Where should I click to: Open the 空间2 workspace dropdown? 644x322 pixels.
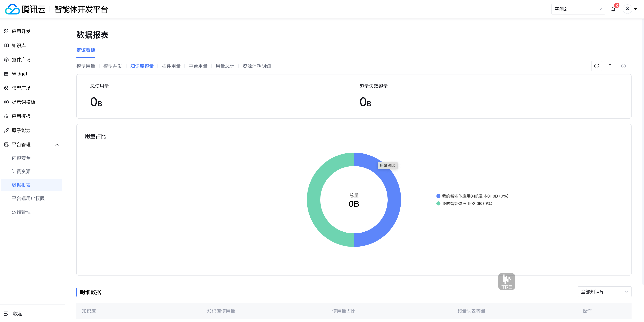(x=578, y=9)
